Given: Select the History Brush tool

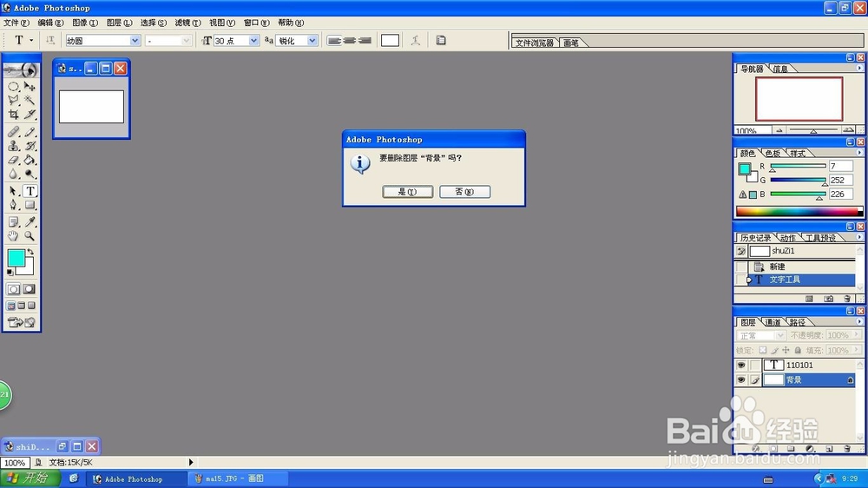Looking at the screenshot, I should pyautogui.click(x=30, y=146).
